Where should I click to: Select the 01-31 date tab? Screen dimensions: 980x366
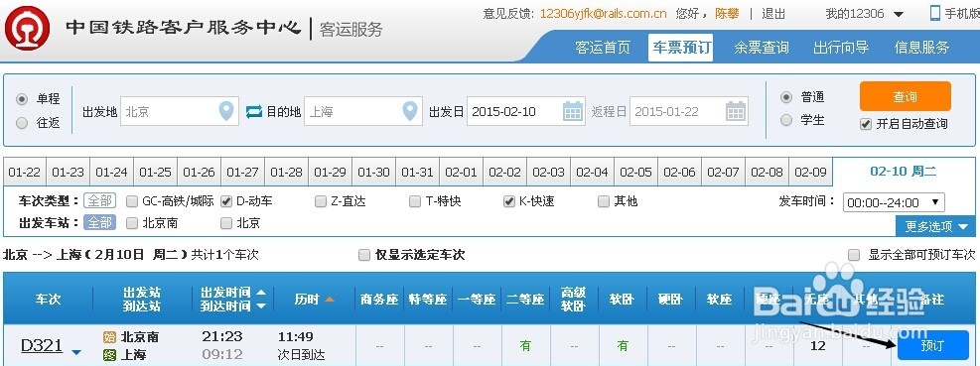pyautogui.click(x=417, y=172)
